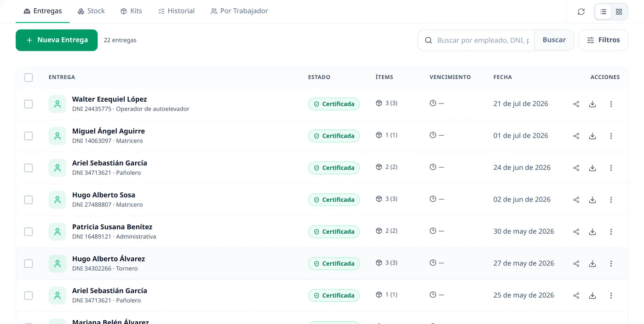Select the Hugo Alberto Álvarez row checkbox
This screenshot has height=324, width=644.
tap(29, 264)
